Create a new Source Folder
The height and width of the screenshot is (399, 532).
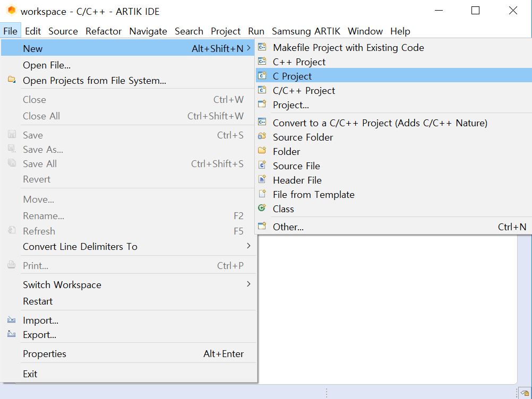pyautogui.click(x=393, y=137)
